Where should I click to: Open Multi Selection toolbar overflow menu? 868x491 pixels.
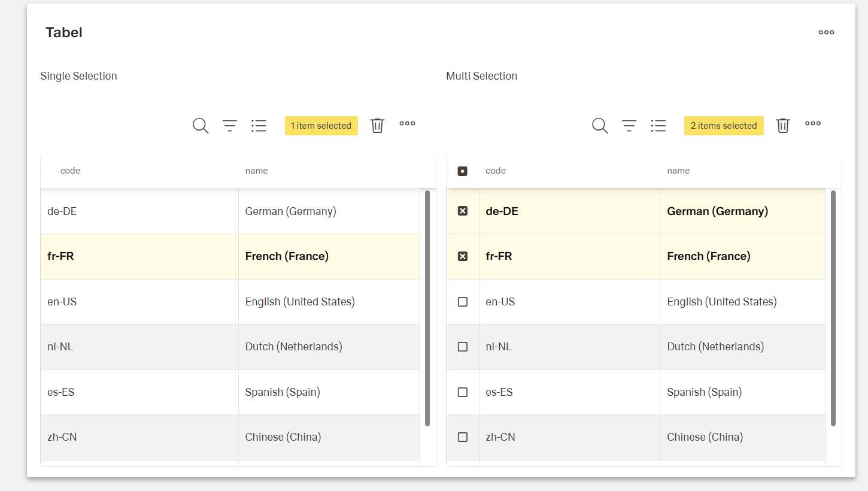click(x=813, y=124)
